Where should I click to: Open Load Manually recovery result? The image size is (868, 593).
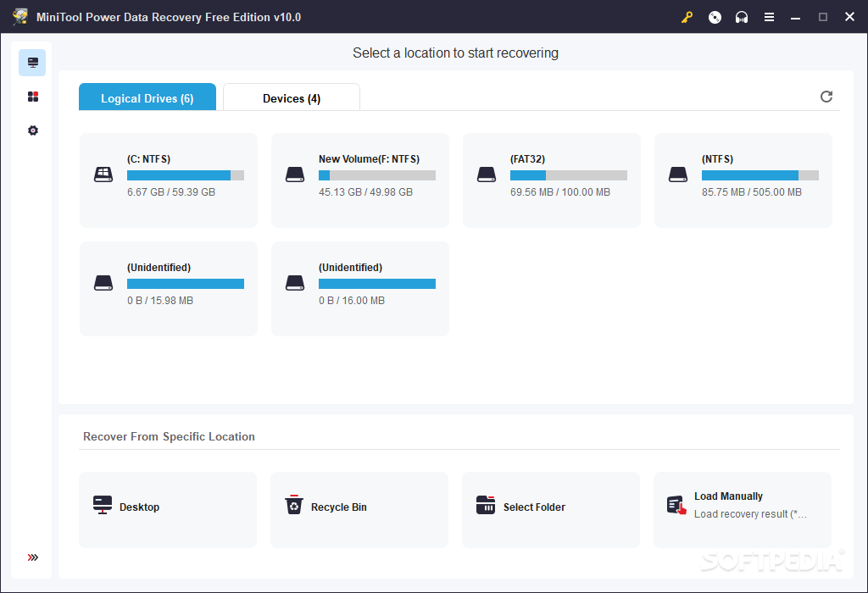[x=743, y=509]
